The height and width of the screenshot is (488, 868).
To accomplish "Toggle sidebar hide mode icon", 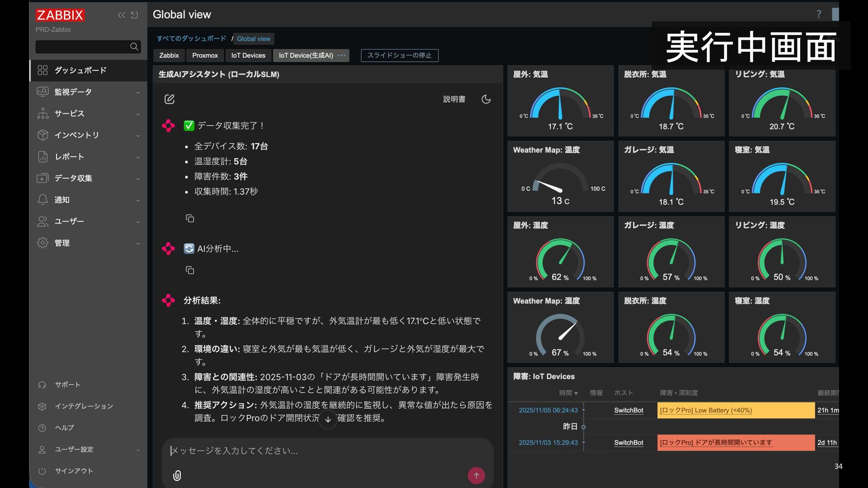I will pos(134,15).
